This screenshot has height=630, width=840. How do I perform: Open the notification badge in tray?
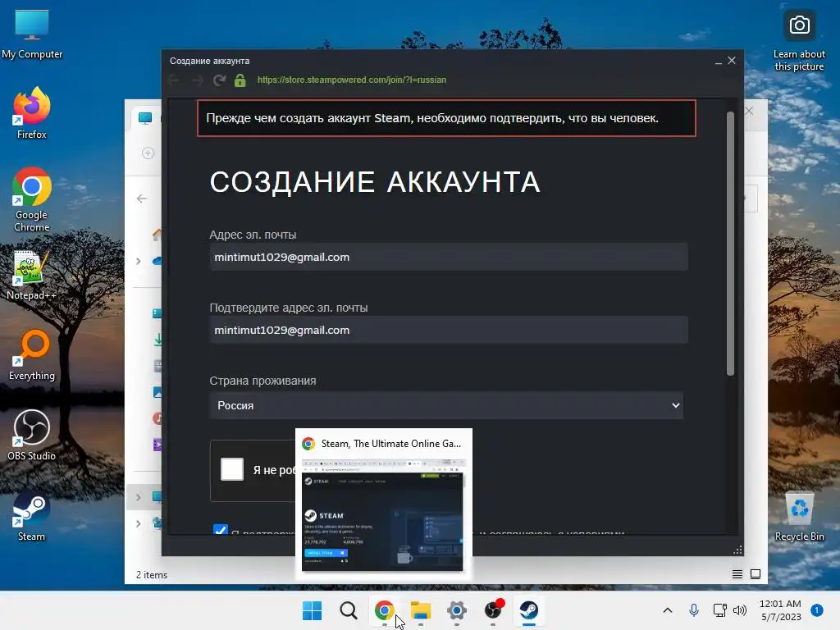tap(816, 609)
